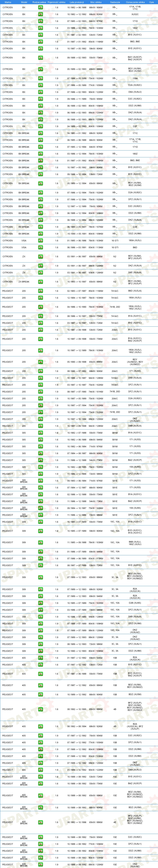Viewport: 158px width, 868px height.
Task: Click fuel icon in Peugeot 309 83kW / 113KM row
Action: [41, 559]
